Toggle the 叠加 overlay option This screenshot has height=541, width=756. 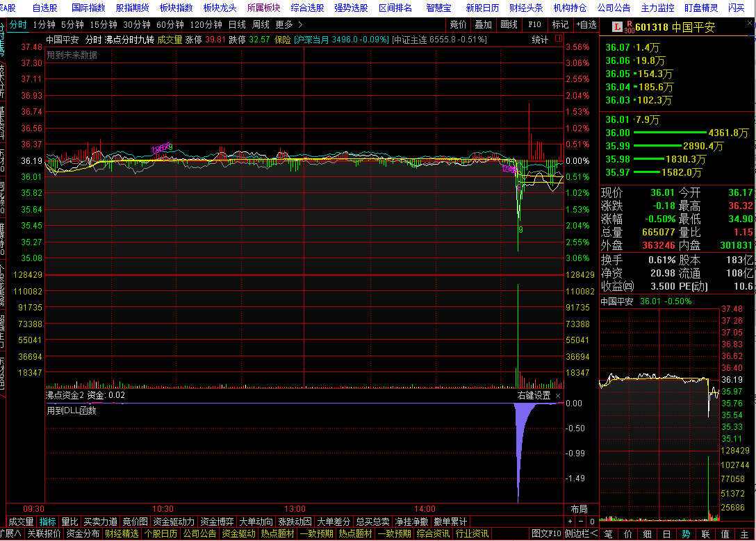tap(483, 25)
